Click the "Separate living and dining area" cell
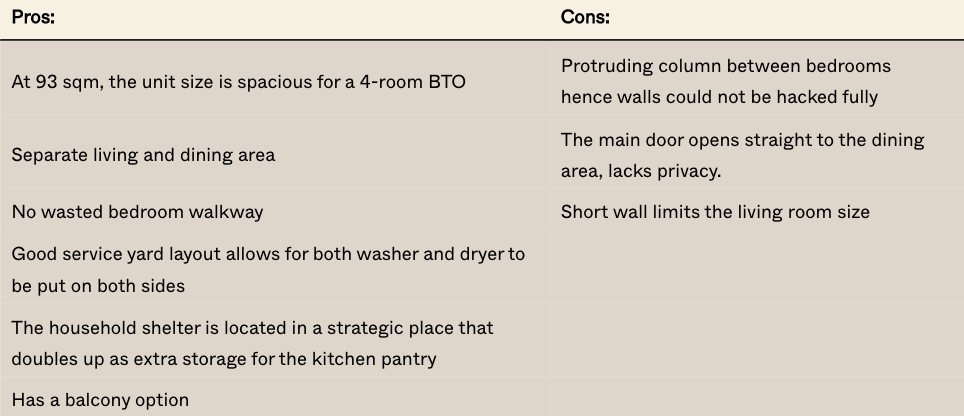Image resolution: width=964 pixels, height=416 pixels. point(143,155)
